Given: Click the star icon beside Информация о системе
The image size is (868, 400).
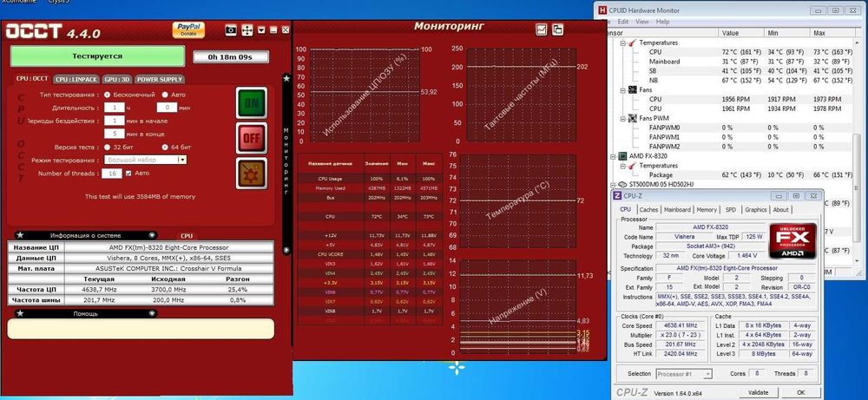Looking at the screenshot, I should (x=21, y=235).
